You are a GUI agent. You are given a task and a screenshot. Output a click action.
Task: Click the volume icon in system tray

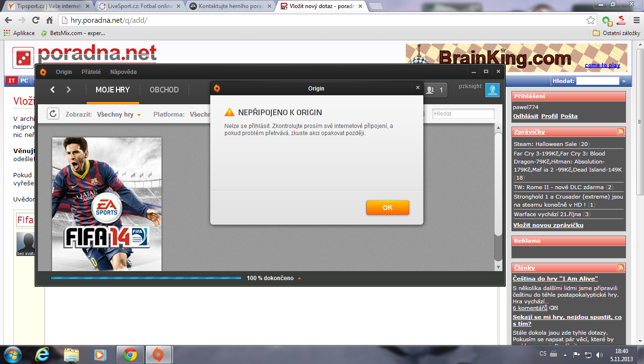(x=599, y=355)
